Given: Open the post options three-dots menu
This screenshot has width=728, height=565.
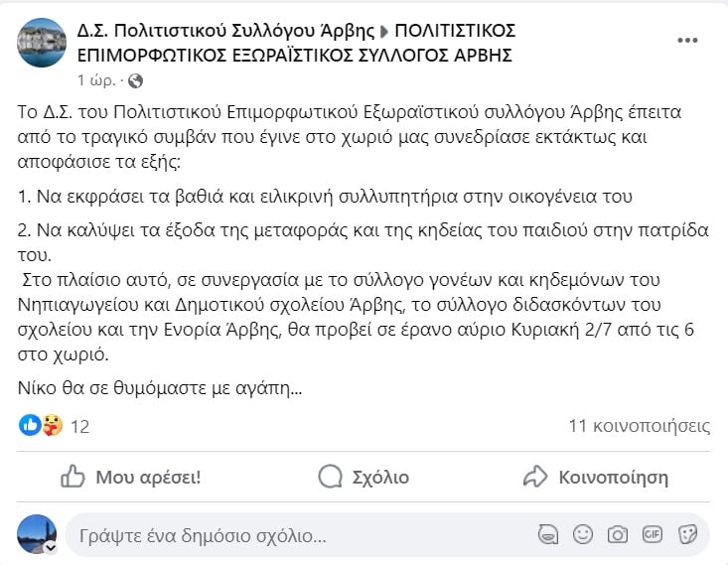Looking at the screenshot, I should pyautogui.click(x=687, y=41).
